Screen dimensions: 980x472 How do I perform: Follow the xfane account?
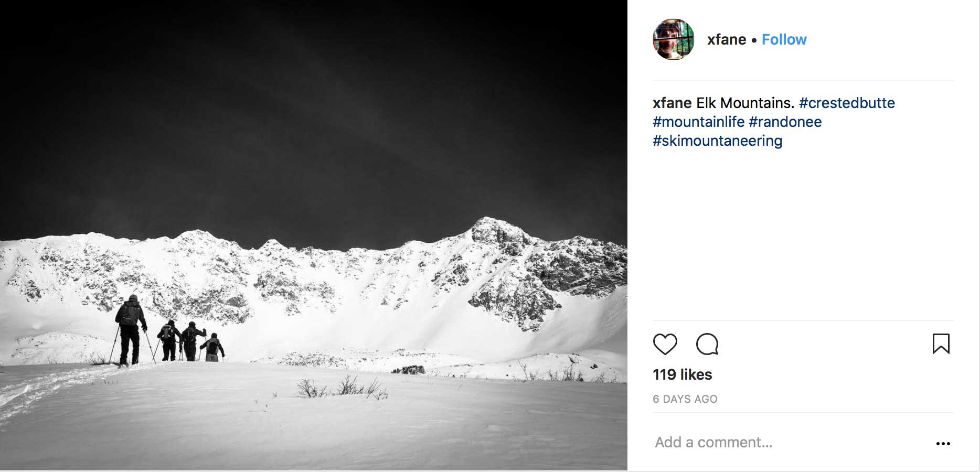[784, 39]
